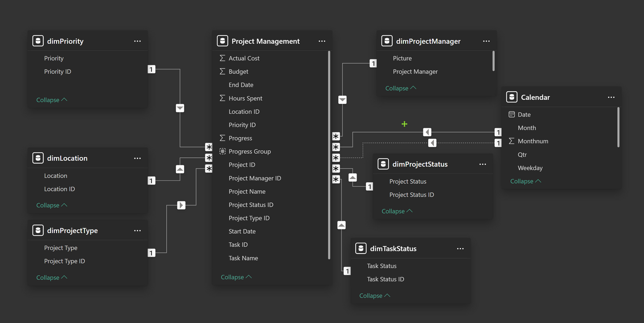Open dimProjectStatus table options menu (…)
Image resolution: width=644 pixels, height=323 pixels.
[x=483, y=164]
